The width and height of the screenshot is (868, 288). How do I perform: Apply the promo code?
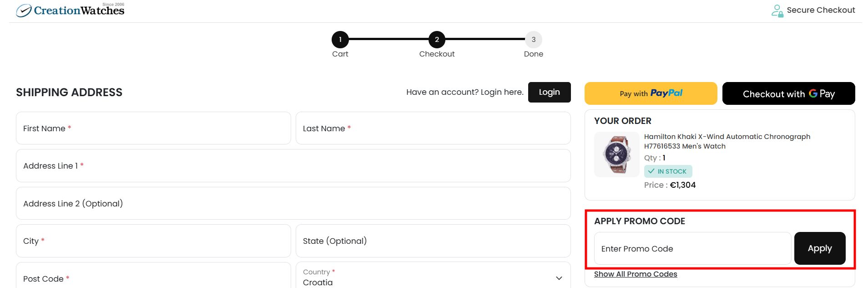tap(819, 248)
